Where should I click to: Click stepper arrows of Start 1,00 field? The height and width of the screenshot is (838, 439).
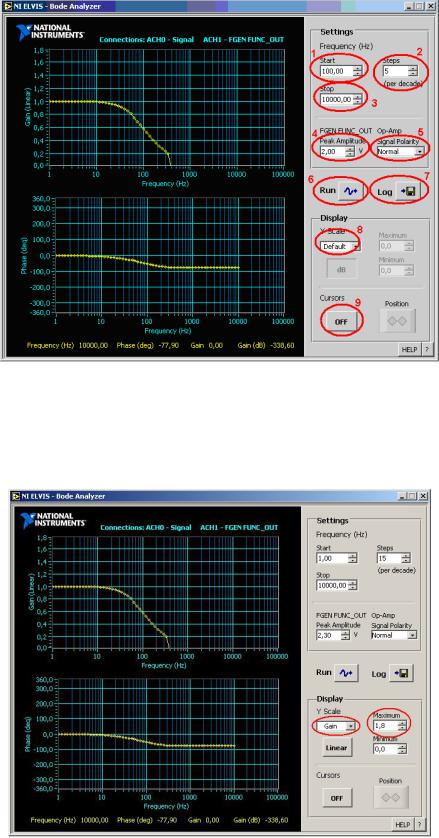(353, 558)
